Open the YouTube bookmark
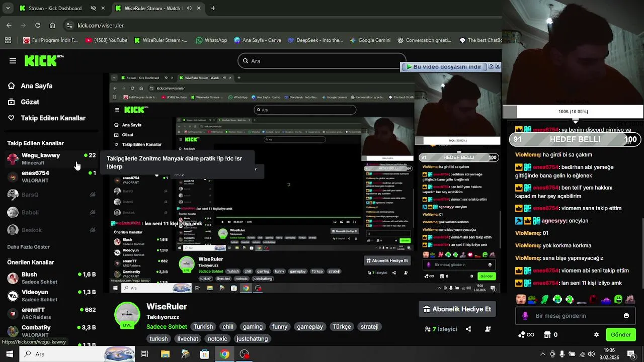This screenshot has width=644, height=362. point(106,40)
